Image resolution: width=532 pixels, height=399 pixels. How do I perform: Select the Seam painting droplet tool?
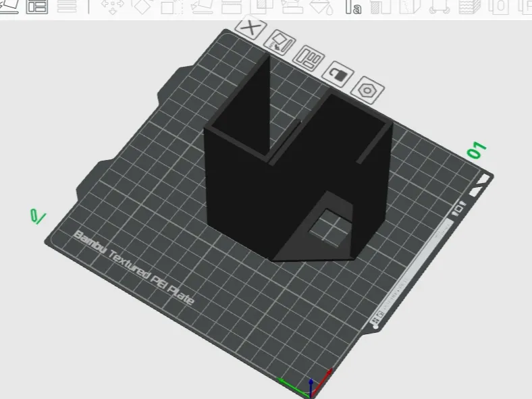322,7
